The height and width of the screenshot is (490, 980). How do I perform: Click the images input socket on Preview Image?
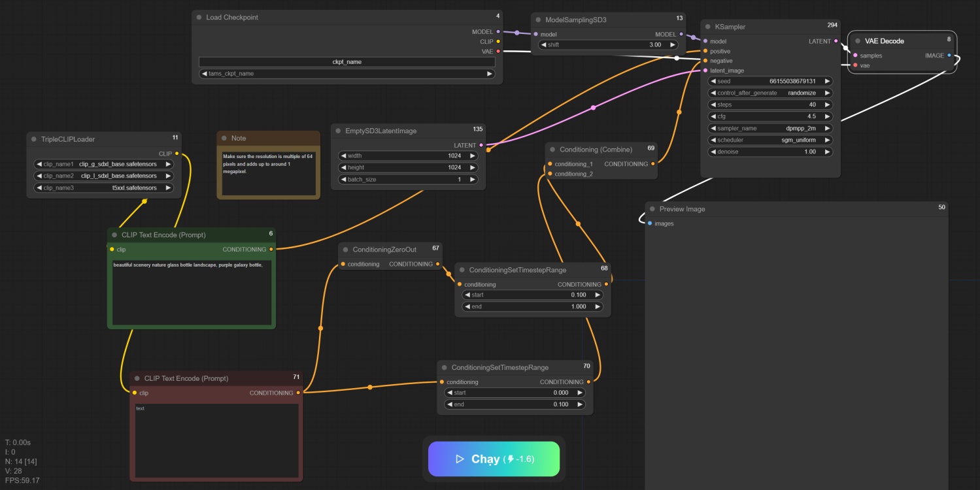pyautogui.click(x=650, y=223)
